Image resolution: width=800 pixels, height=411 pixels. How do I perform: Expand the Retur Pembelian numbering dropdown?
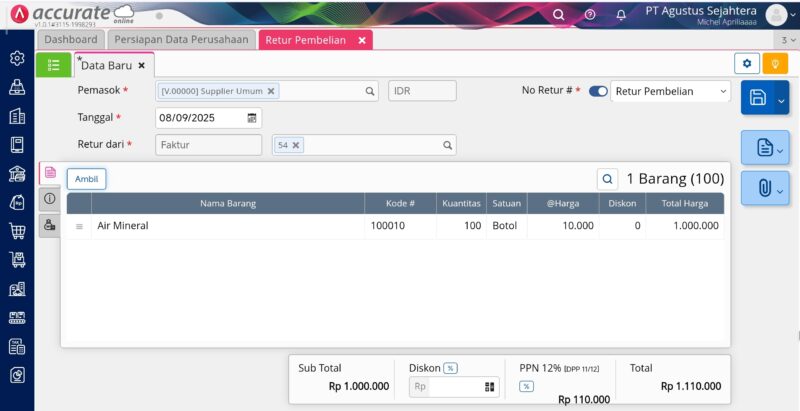[670, 91]
